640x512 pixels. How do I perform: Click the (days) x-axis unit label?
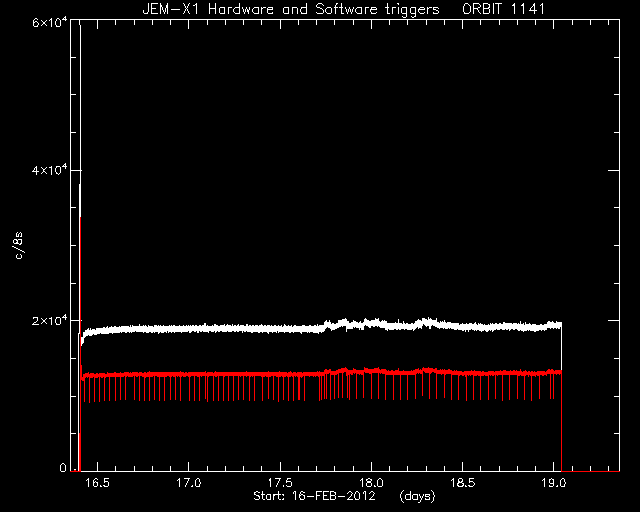pyautogui.click(x=417, y=496)
